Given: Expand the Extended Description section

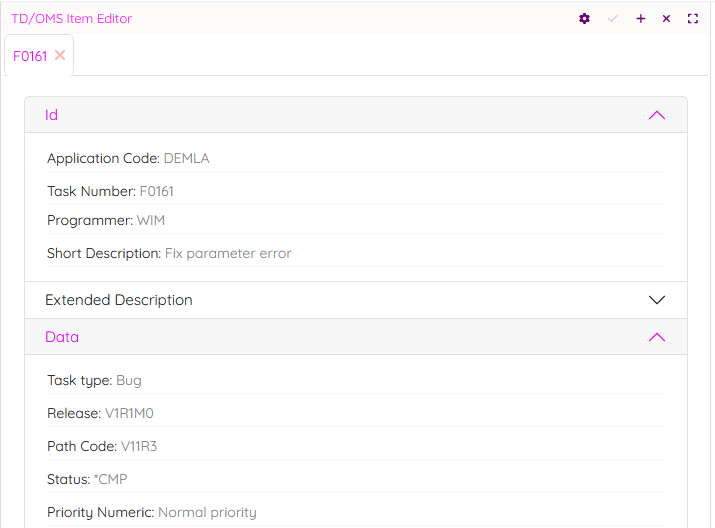Looking at the screenshot, I should 657,300.
